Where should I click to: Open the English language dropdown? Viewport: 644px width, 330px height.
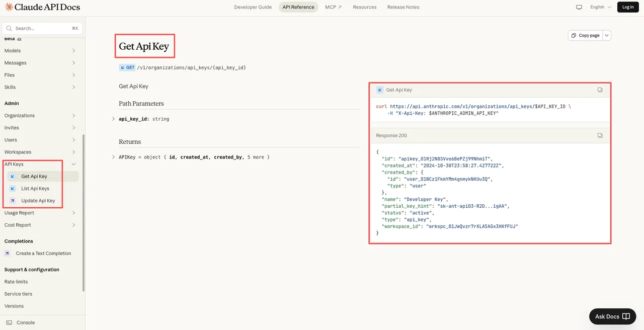point(601,7)
